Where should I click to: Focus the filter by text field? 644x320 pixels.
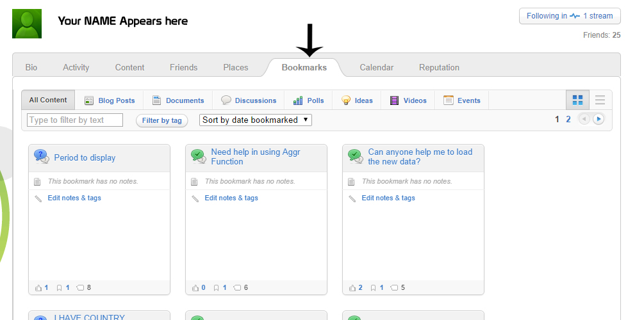[x=75, y=120]
